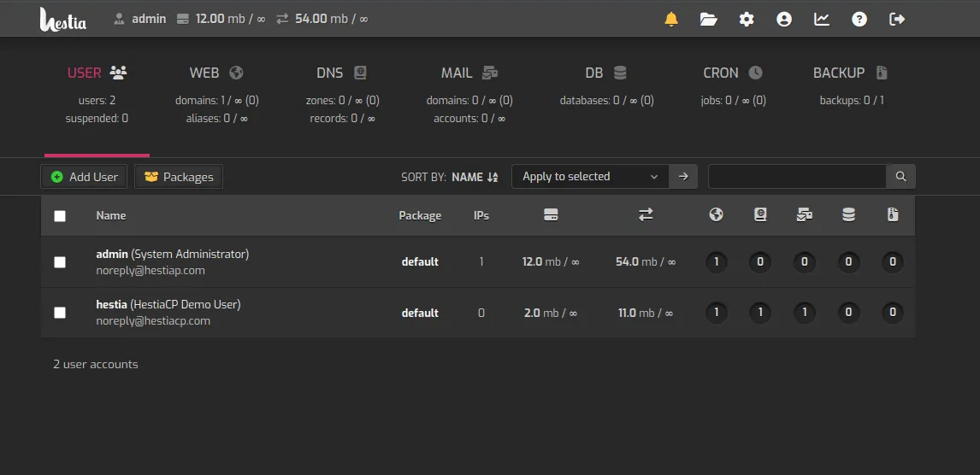Tick the select-all checkbox in table header
Viewport: 980px width, 475px height.
tap(60, 216)
